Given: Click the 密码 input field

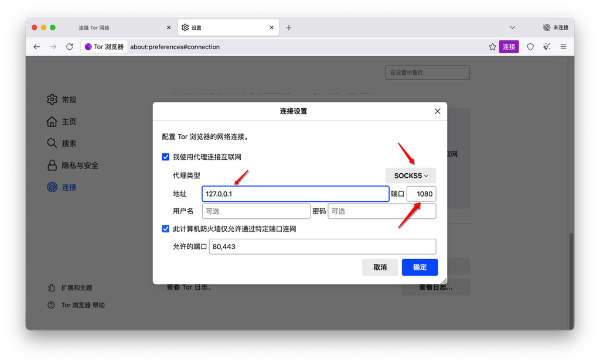Looking at the screenshot, I should [x=382, y=211].
